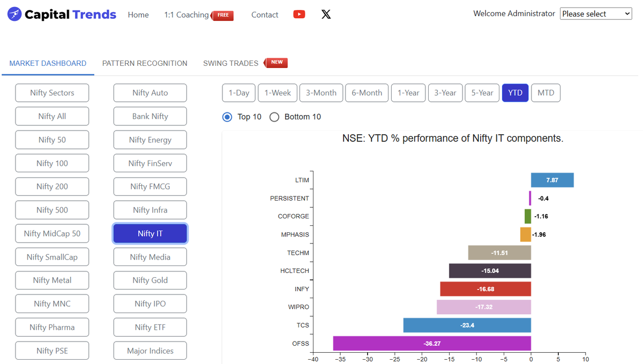Select the Bank Nifty index
Viewport: 643px width, 364px height.
[150, 116]
